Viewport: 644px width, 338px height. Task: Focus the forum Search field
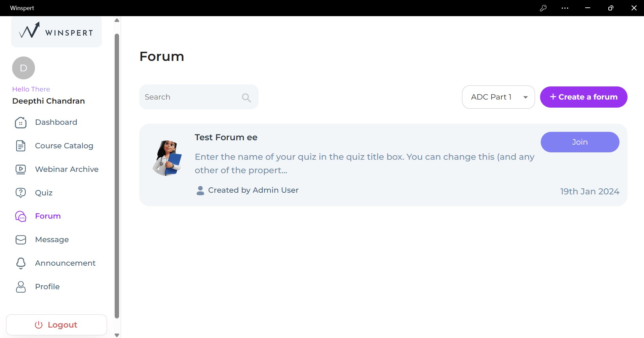[x=190, y=97]
